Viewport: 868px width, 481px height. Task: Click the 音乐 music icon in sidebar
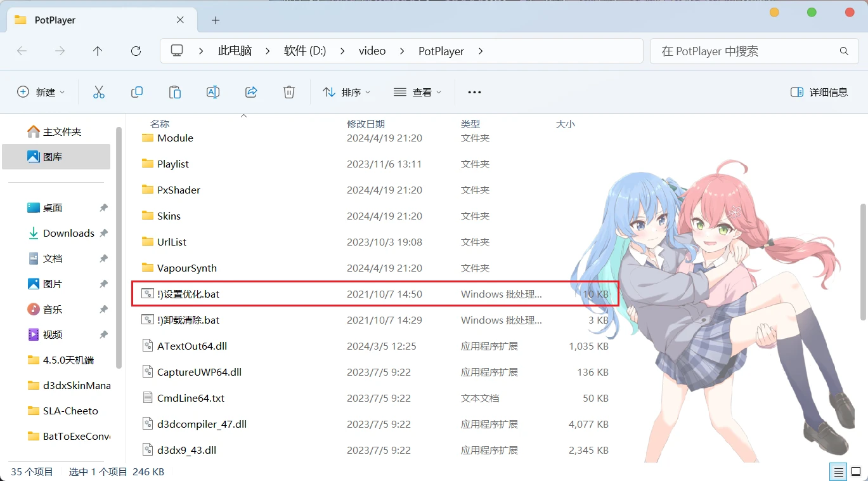[x=34, y=309]
